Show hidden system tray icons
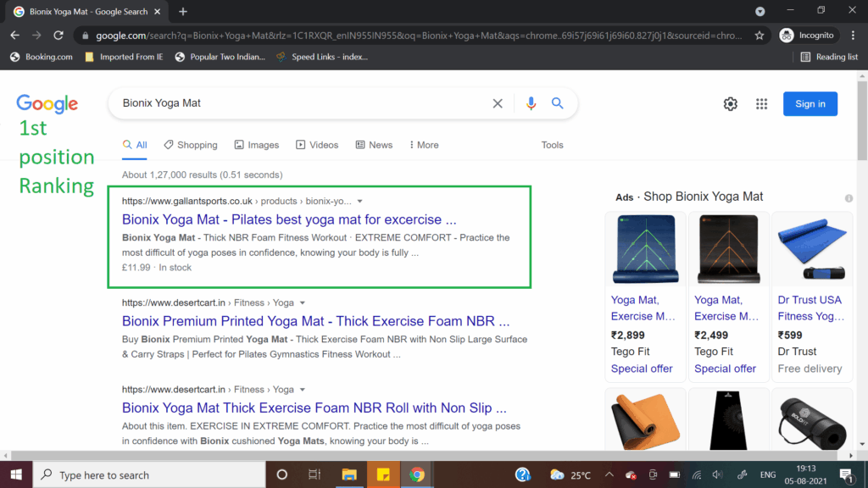The width and height of the screenshot is (868, 488). coord(609,474)
